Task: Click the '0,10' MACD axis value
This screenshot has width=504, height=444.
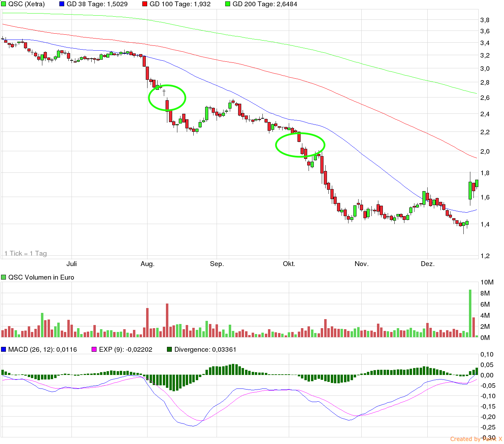Action: [x=487, y=355]
